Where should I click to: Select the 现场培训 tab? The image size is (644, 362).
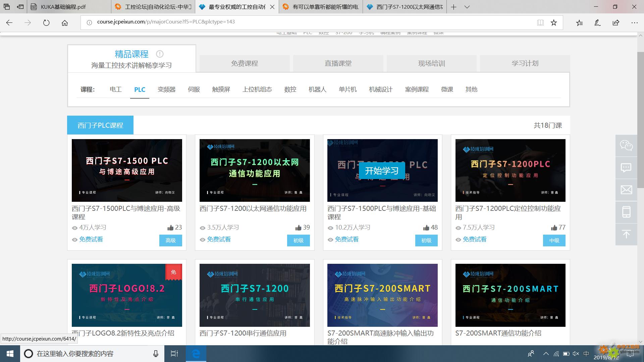432,63
